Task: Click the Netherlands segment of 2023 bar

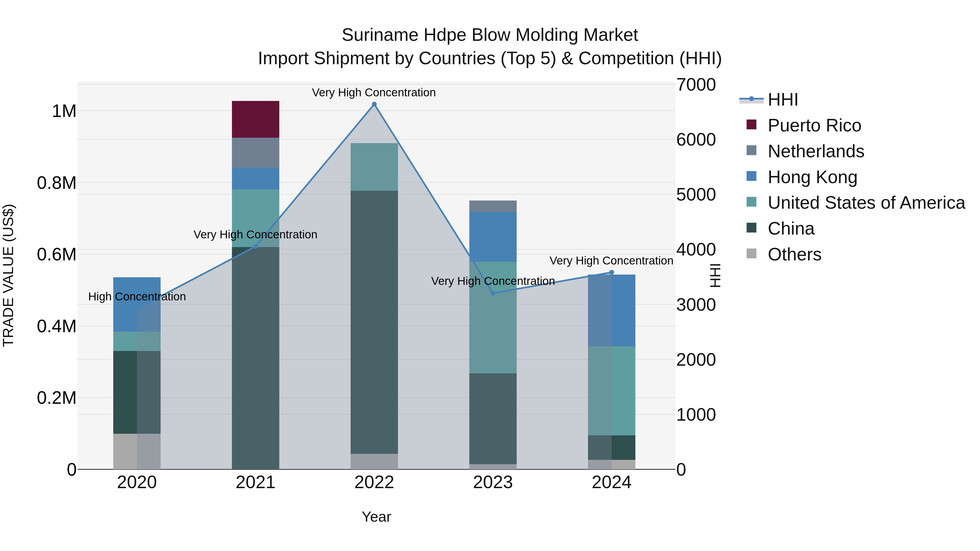Action: coord(493,207)
